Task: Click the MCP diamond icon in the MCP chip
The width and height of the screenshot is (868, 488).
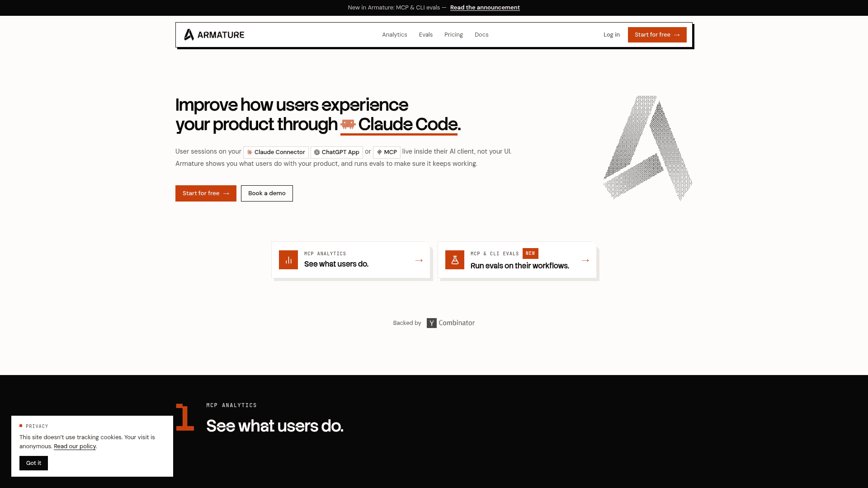Action: coord(379,152)
